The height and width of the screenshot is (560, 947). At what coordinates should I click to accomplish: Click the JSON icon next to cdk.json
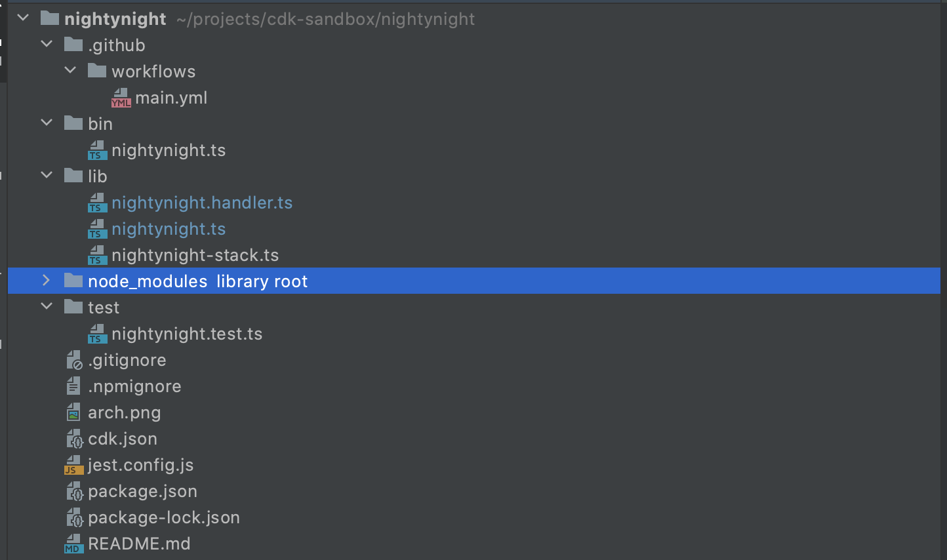click(74, 439)
